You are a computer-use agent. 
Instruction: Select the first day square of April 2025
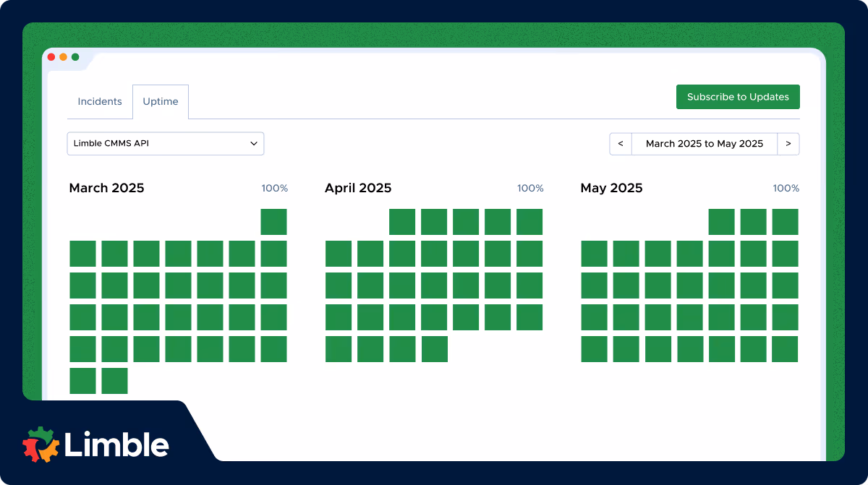(x=402, y=222)
